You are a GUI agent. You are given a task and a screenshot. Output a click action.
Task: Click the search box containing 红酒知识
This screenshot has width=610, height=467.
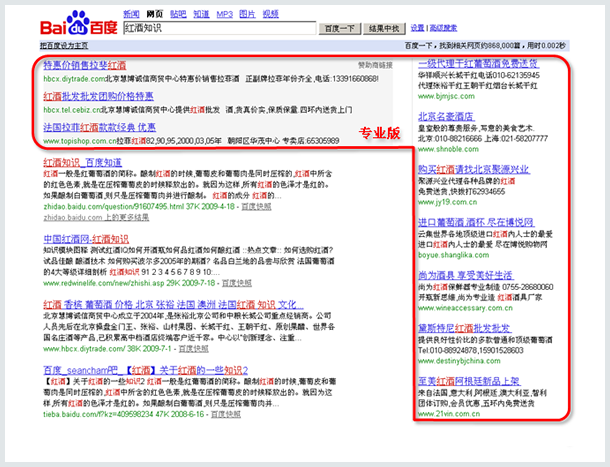[x=220, y=28]
